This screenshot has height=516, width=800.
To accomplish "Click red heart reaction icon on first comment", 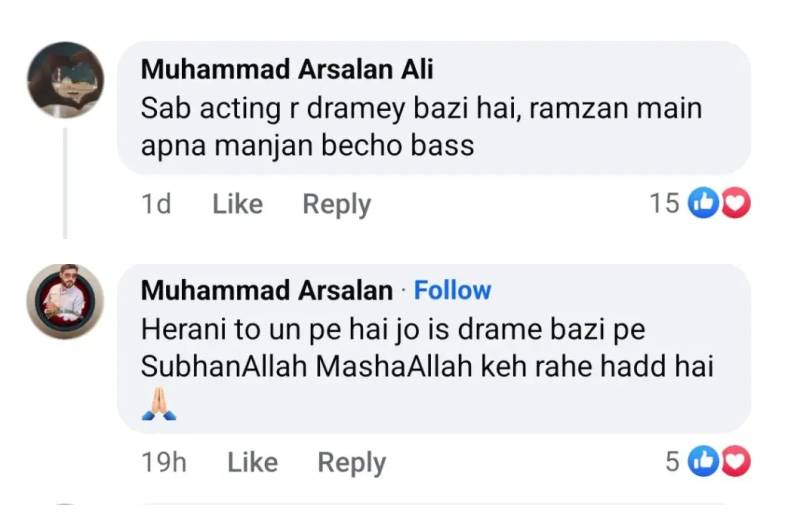I will click(x=736, y=203).
